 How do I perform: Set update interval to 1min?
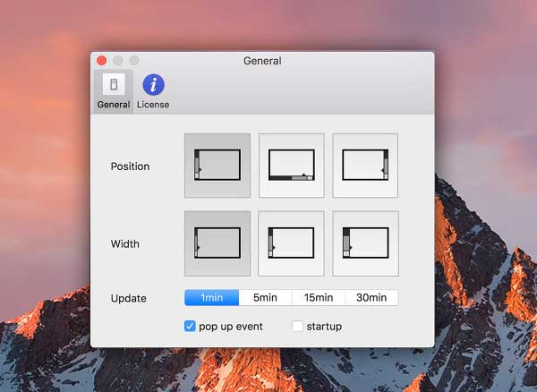point(211,297)
